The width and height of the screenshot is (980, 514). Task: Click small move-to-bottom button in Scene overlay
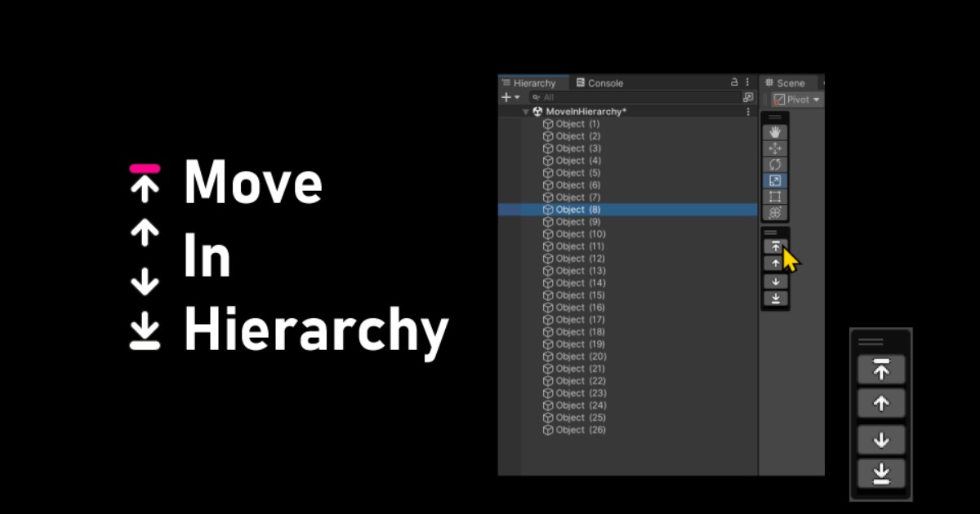[775, 299]
